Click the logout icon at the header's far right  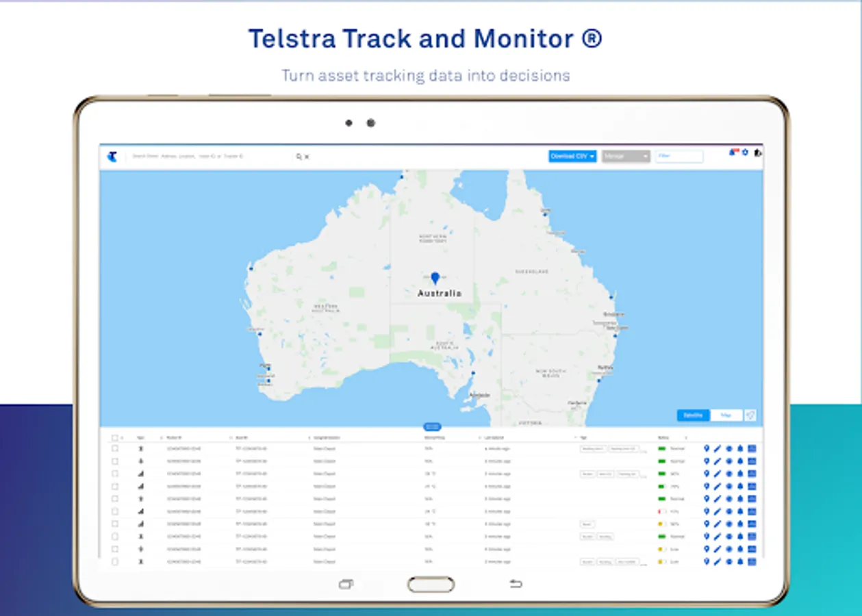(757, 153)
